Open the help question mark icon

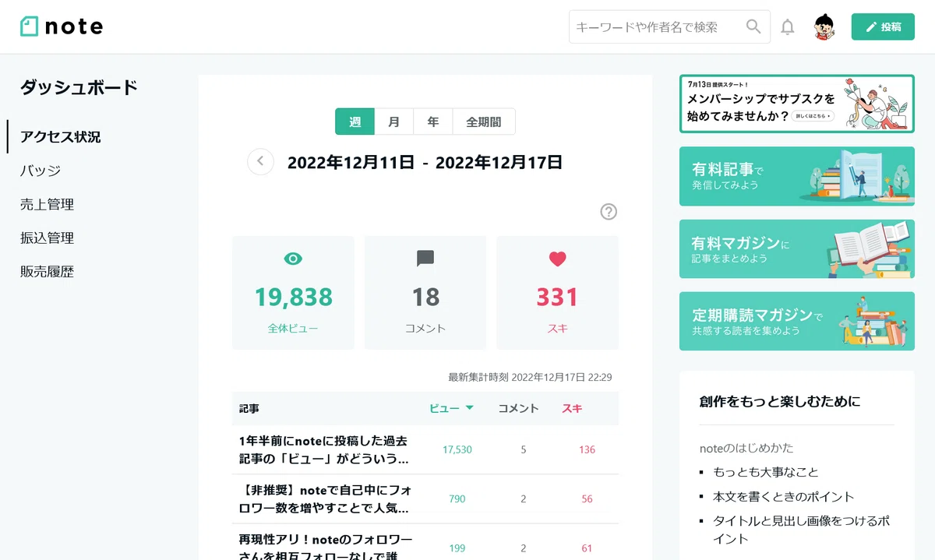[609, 212]
